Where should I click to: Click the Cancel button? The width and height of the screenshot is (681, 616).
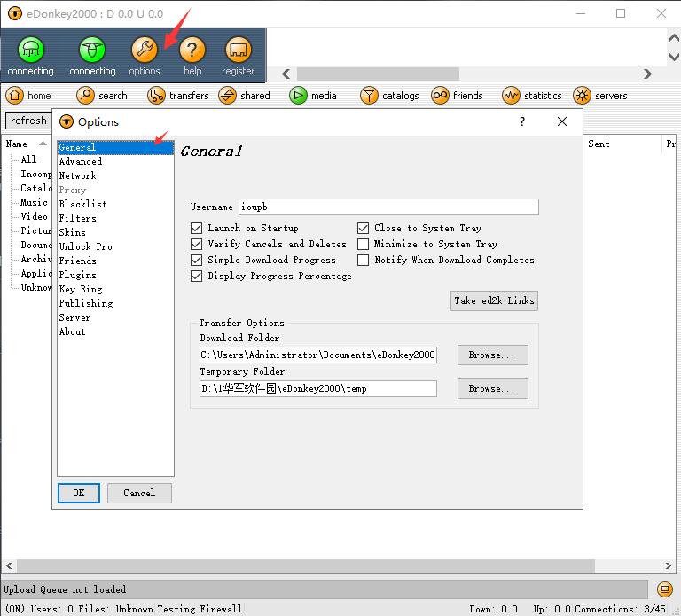(139, 493)
